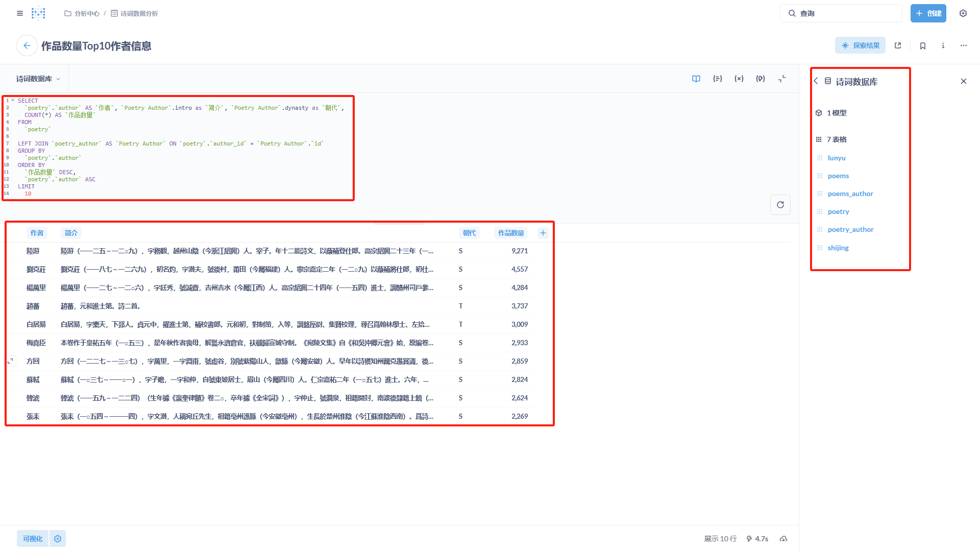Go back in data reference sidebar

(x=816, y=81)
